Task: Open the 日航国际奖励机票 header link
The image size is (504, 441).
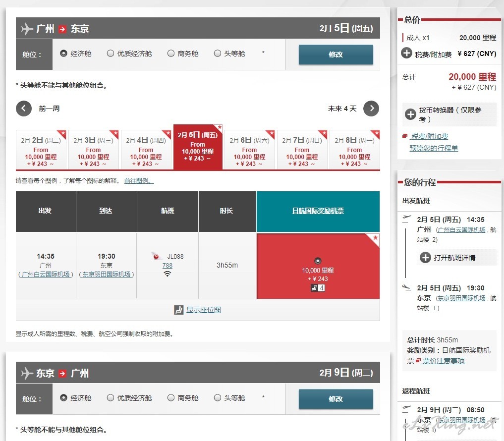Action: [x=318, y=211]
